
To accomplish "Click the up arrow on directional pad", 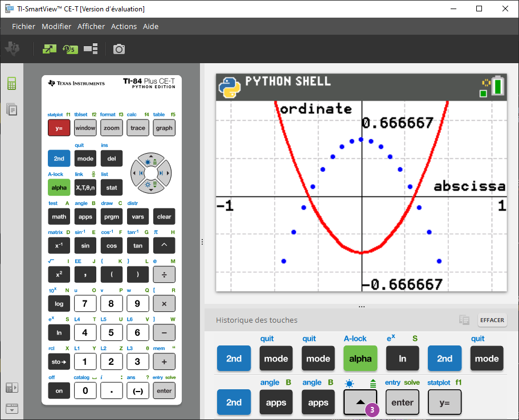I will (151, 159).
